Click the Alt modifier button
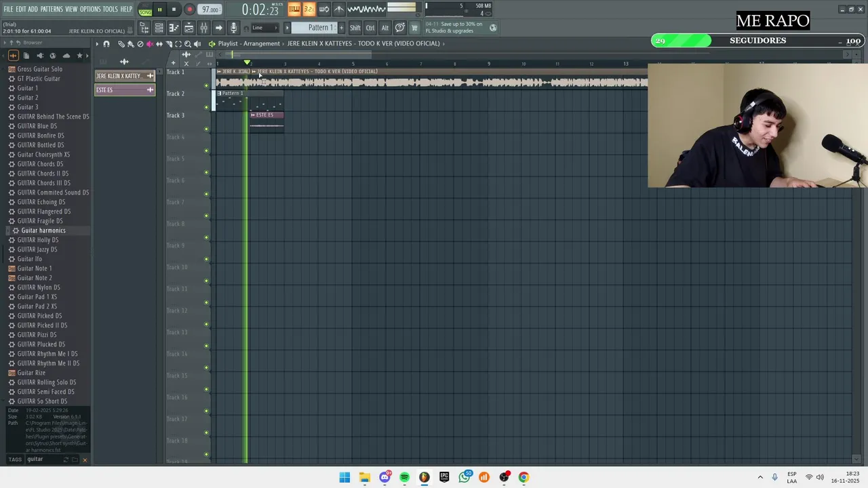 point(385,28)
